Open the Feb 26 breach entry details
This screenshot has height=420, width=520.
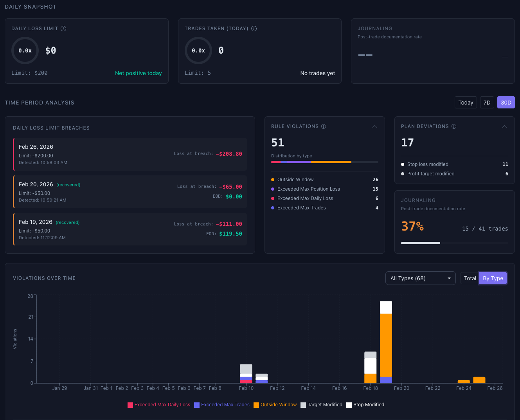[129, 154]
